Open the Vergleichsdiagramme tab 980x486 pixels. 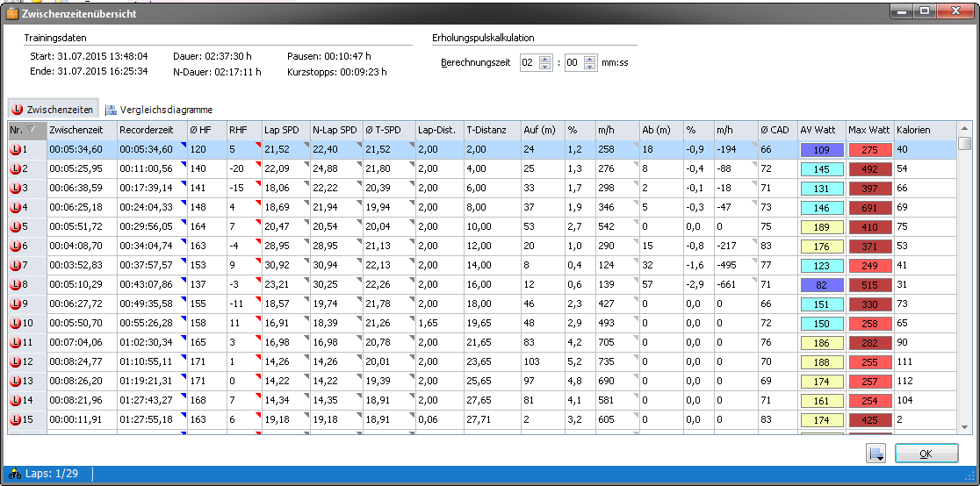pyautogui.click(x=159, y=110)
